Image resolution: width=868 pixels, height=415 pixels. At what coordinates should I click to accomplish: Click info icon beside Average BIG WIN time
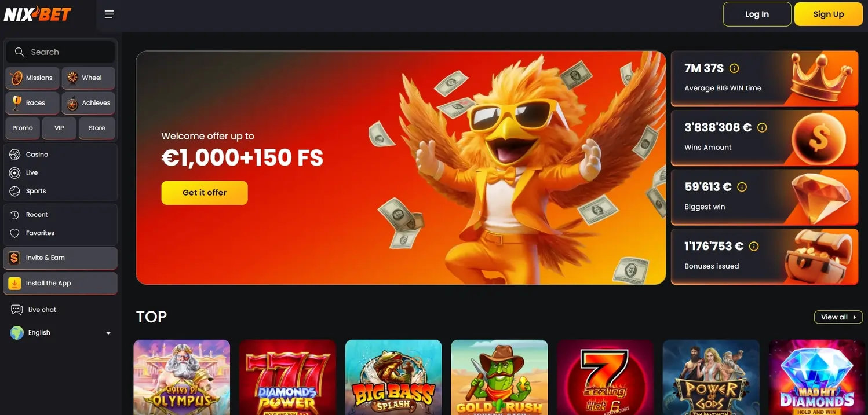point(734,68)
